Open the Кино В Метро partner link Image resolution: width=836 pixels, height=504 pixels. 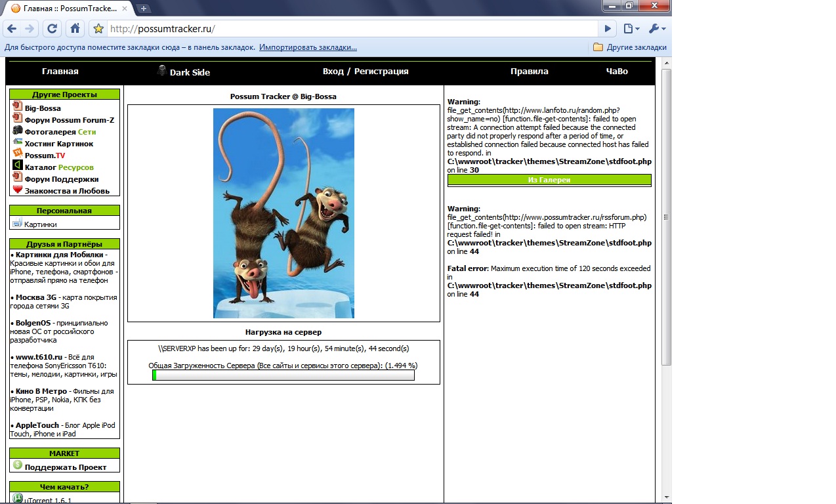pyautogui.click(x=41, y=391)
